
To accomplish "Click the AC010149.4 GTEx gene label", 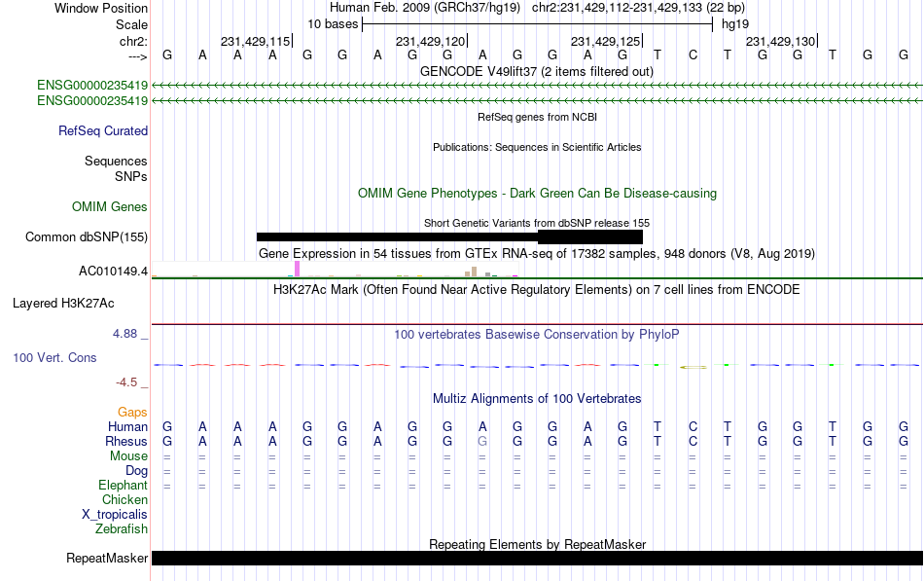I will pyautogui.click(x=113, y=272).
